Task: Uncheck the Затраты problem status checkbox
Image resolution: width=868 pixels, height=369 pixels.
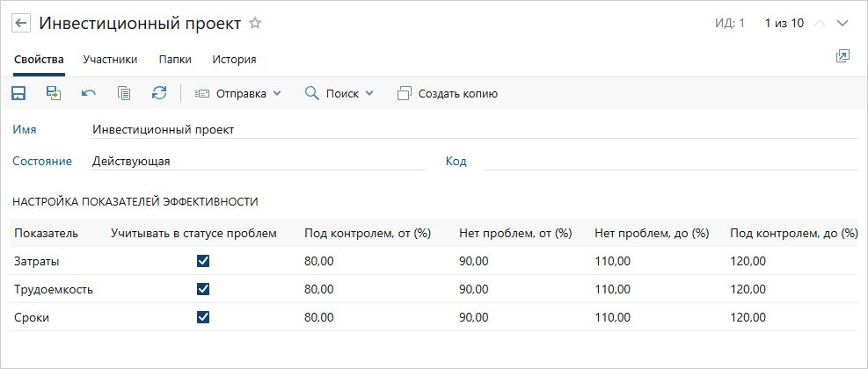Action: pyautogui.click(x=204, y=261)
